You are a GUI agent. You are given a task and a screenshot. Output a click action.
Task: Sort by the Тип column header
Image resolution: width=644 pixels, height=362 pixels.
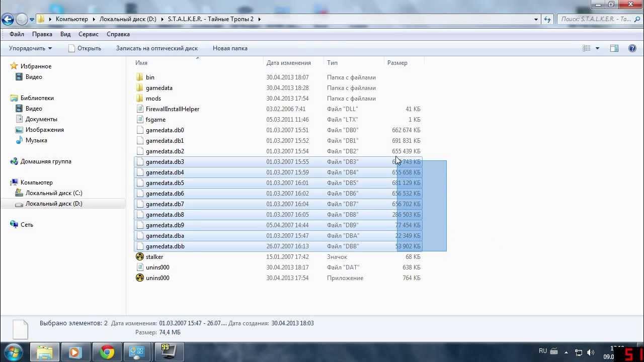332,63
